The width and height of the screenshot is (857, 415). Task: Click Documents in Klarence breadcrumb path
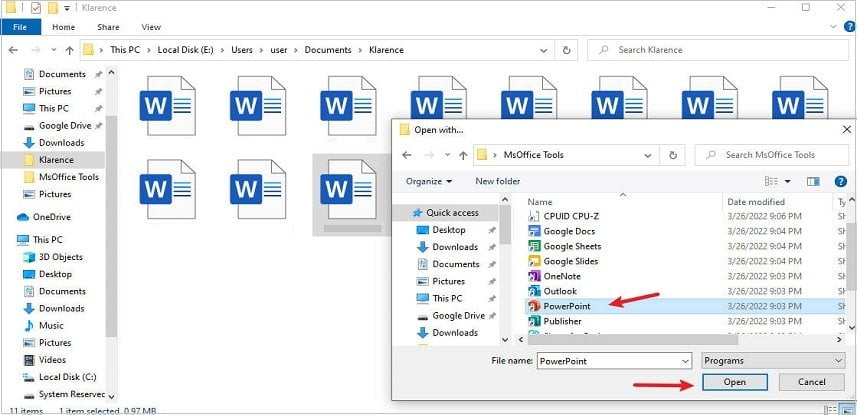point(328,50)
